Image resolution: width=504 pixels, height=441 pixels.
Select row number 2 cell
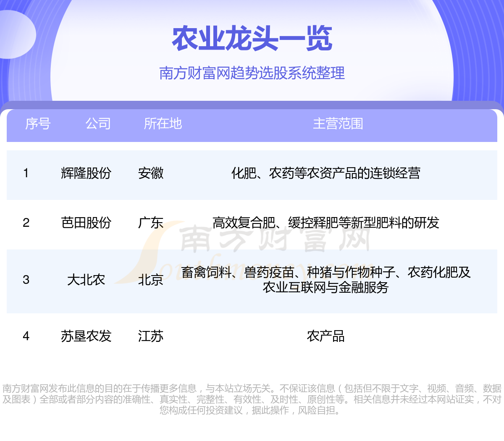pos(26,223)
